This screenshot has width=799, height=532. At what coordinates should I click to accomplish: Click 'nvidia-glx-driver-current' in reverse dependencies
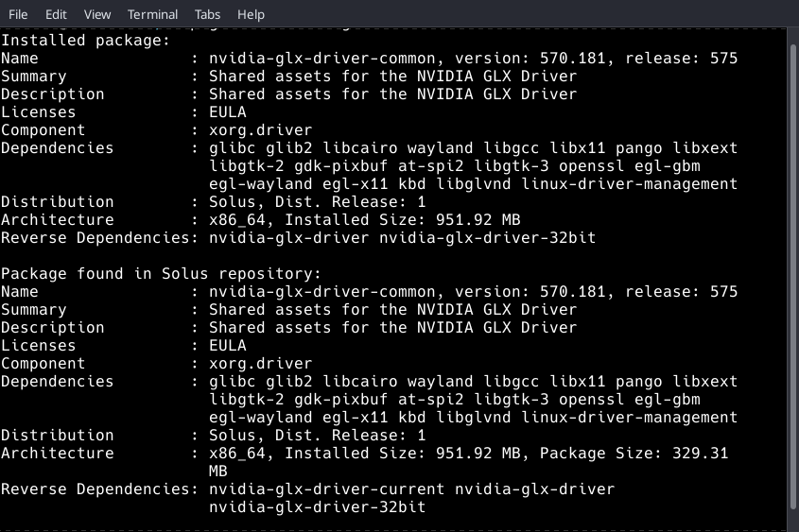click(326, 489)
